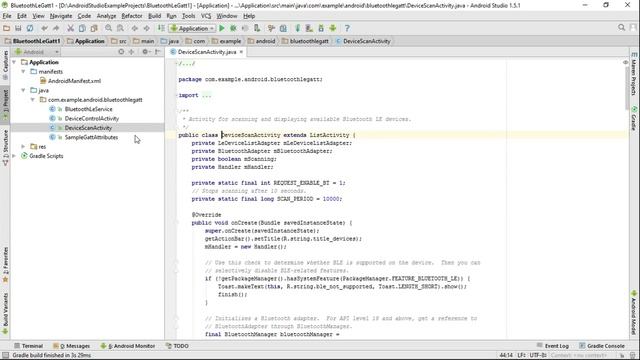Open the Refactor menu

coord(132,16)
